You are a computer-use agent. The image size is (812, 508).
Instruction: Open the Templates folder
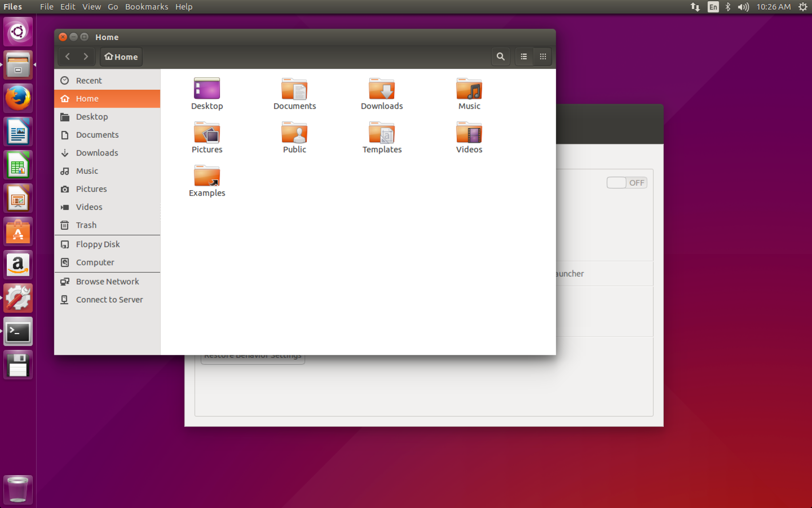[381, 137]
